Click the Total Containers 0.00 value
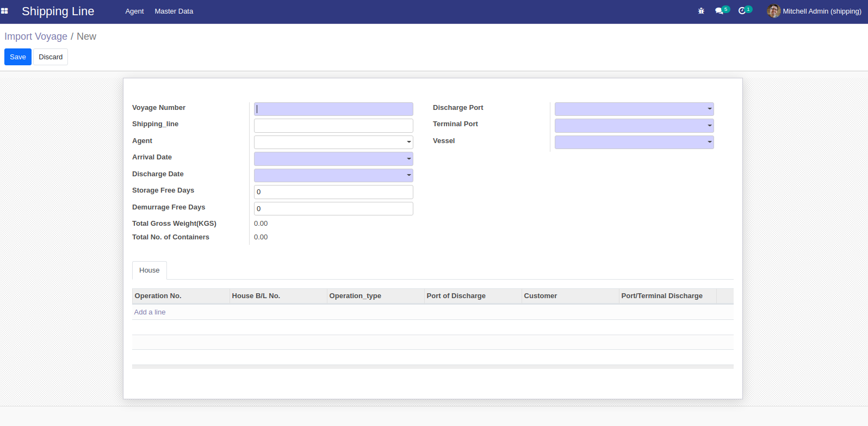The image size is (868, 426). coord(261,237)
